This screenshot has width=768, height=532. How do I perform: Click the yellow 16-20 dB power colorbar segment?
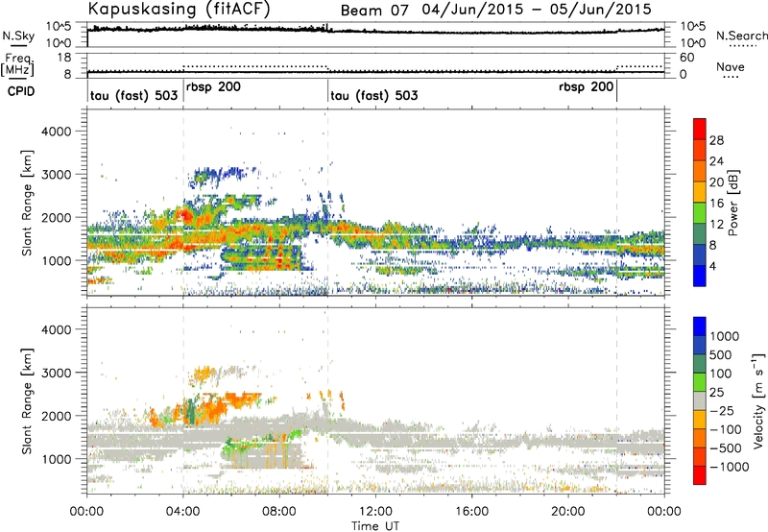(700, 192)
